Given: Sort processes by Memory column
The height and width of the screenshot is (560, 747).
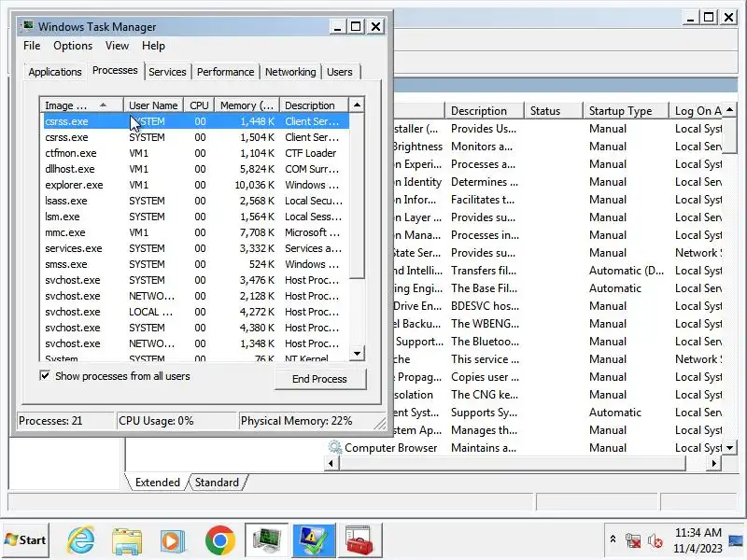Looking at the screenshot, I should pyautogui.click(x=247, y=105).
